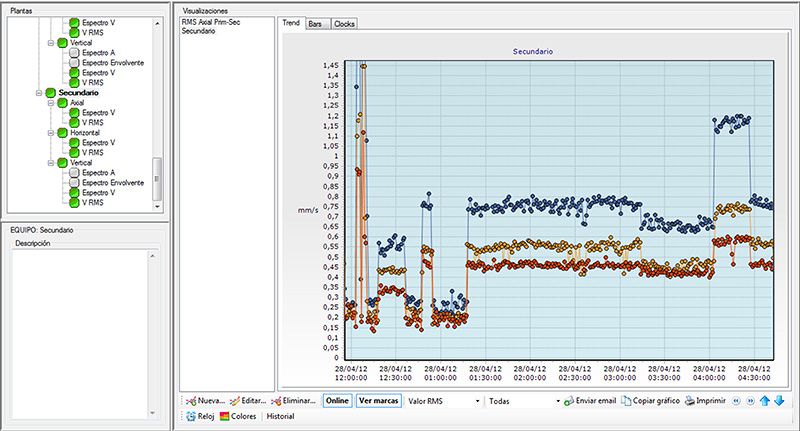Image resolution: width=800 pixels, height=431 pixels.
Task: Select V RMS under the Axial branch
Action: coord(93,122)
